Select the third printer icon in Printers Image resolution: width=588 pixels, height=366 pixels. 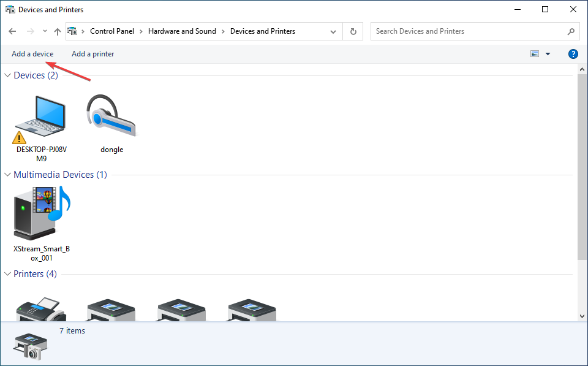(181, 310)
